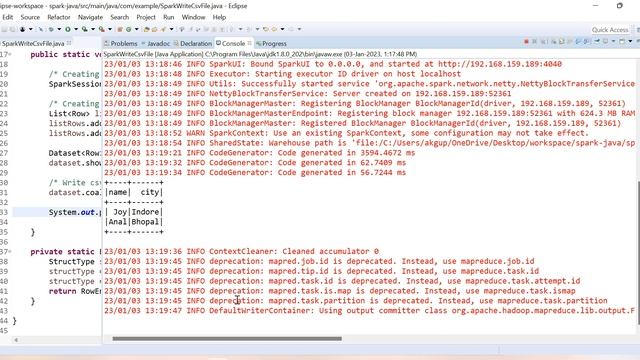Select the SparkWriteCsvFile.java editor tab
The height and width of the screenshot is (360, 640).
pos(33,43)
